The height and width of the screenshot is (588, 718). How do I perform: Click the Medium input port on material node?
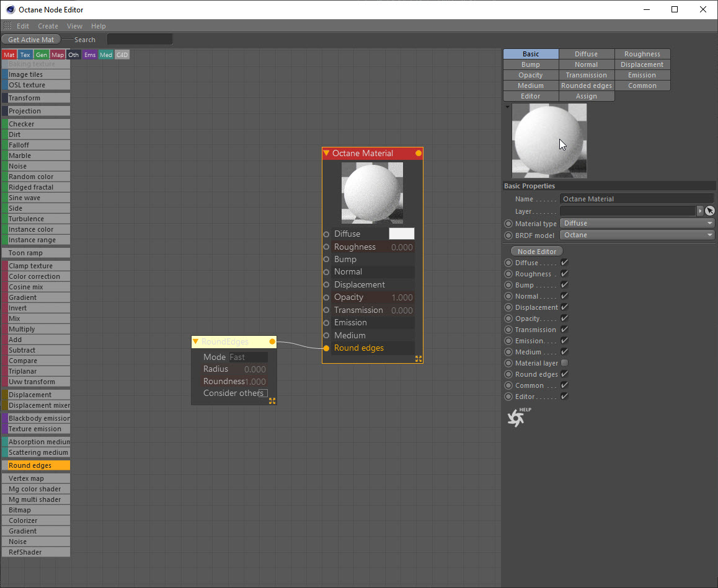pyautogui.click(x=326, y=335)
